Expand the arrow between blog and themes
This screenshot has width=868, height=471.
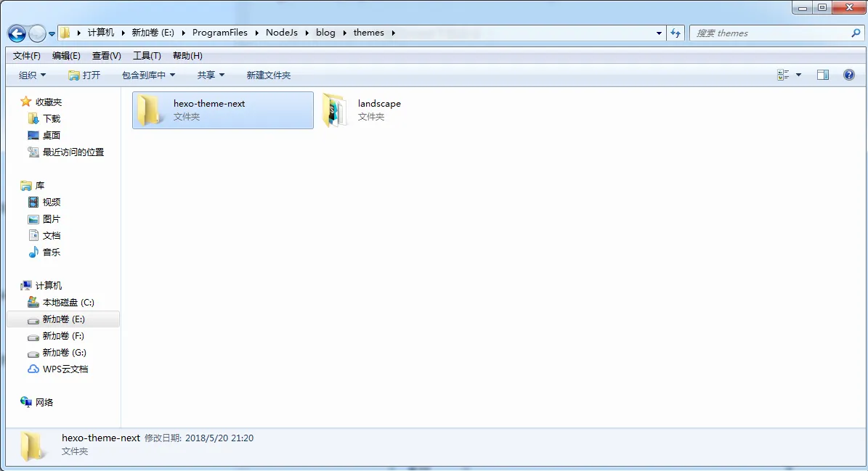coord(345,33)
